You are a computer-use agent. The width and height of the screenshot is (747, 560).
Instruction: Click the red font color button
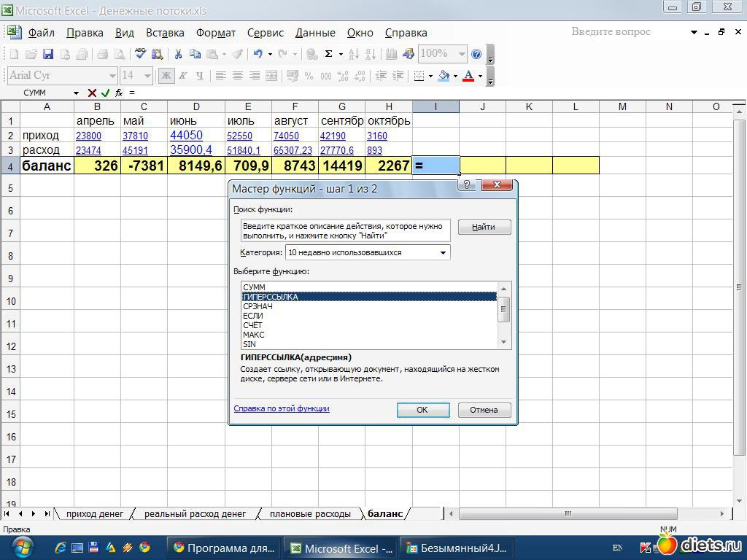point(468,75)
